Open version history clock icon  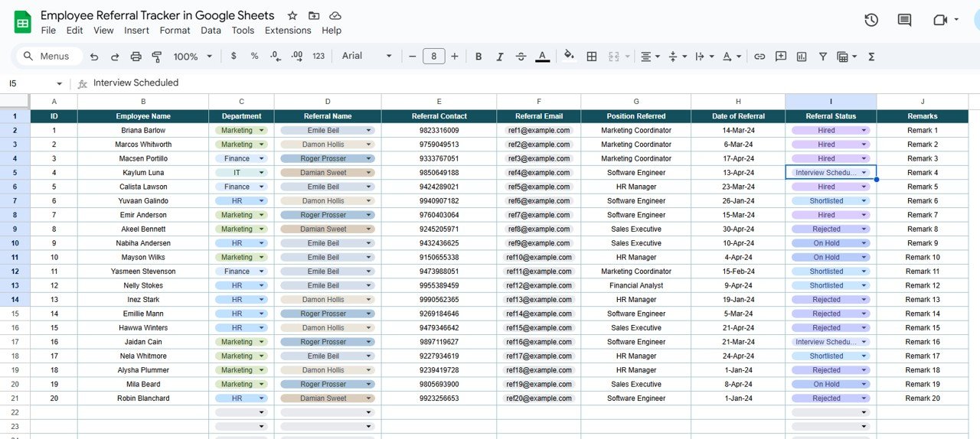coord(871,21)
